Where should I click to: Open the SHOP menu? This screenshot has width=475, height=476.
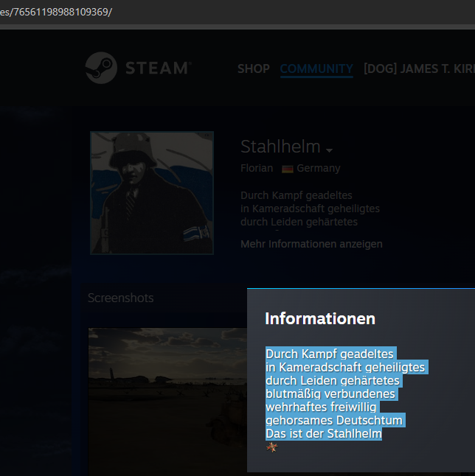(x=253, y=69)
